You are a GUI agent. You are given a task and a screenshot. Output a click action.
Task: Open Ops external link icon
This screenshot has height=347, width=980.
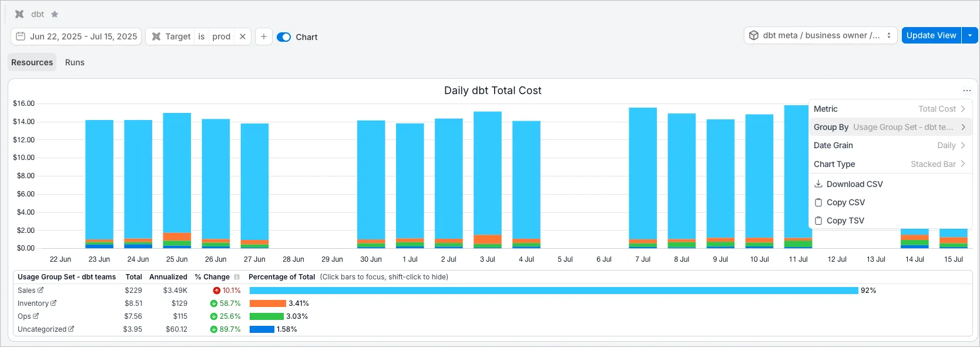[x=36, y=316]
